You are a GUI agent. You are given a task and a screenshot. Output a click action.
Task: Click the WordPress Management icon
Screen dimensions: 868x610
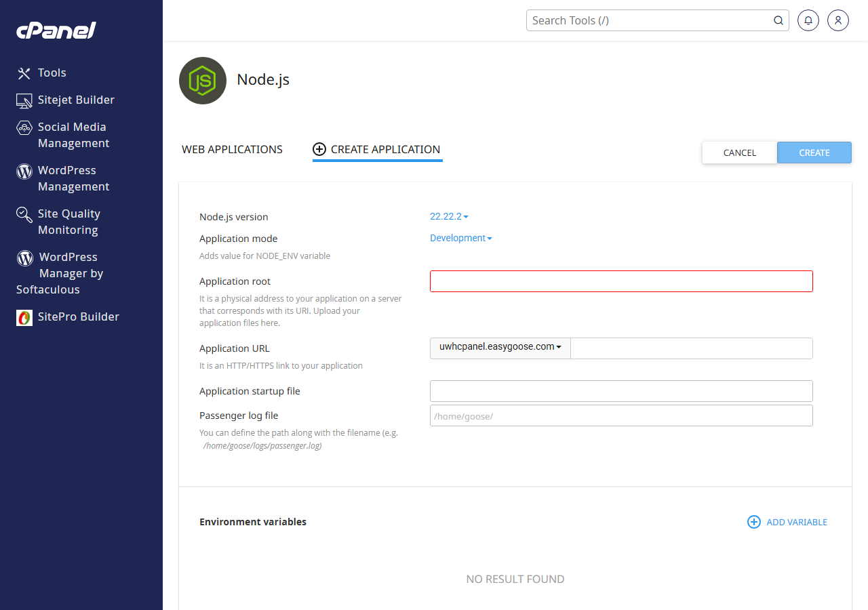click(24, 171)
